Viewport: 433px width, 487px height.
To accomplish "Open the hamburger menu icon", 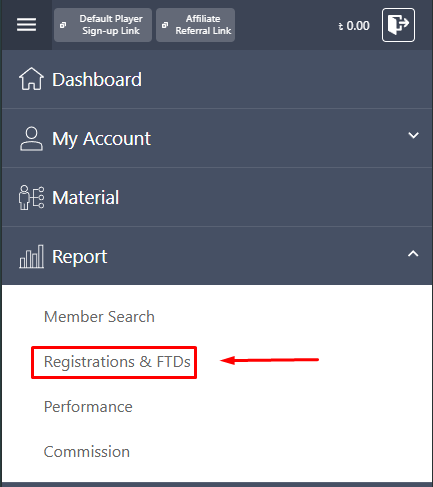I will point(27,25).
